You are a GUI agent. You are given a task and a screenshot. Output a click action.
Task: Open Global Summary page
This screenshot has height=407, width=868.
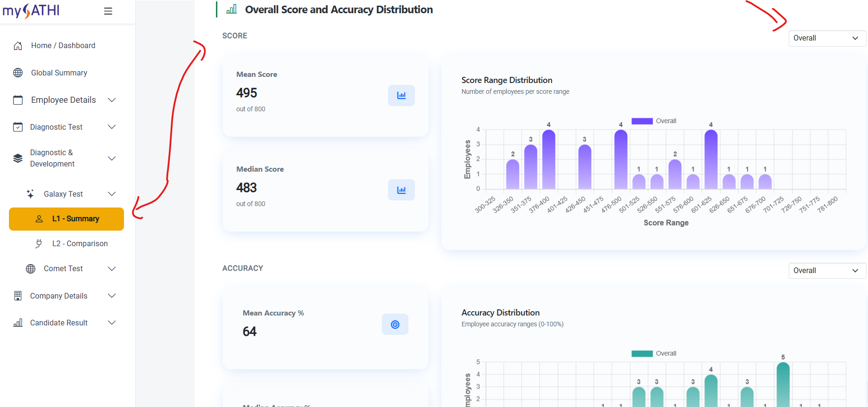59,73
